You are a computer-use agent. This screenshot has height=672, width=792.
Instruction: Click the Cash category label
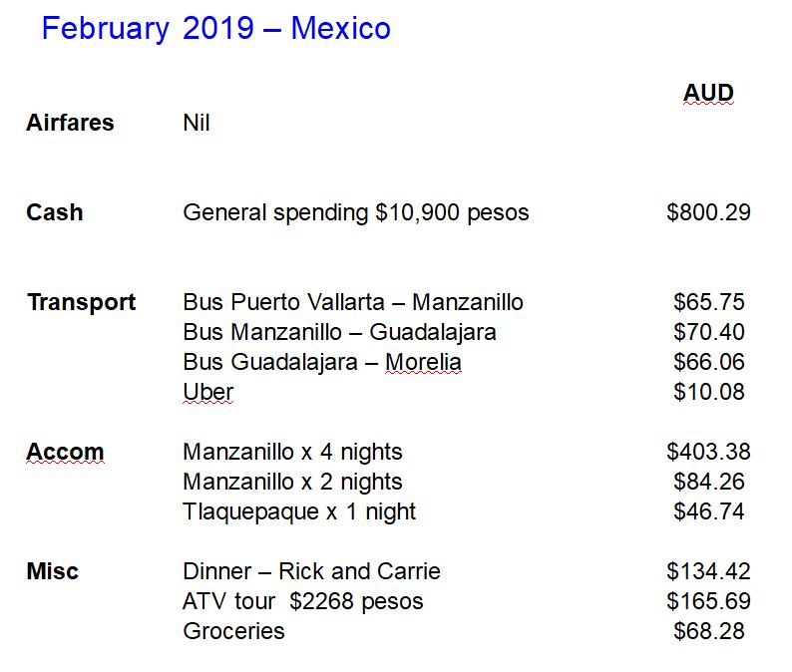click(54, 212)
